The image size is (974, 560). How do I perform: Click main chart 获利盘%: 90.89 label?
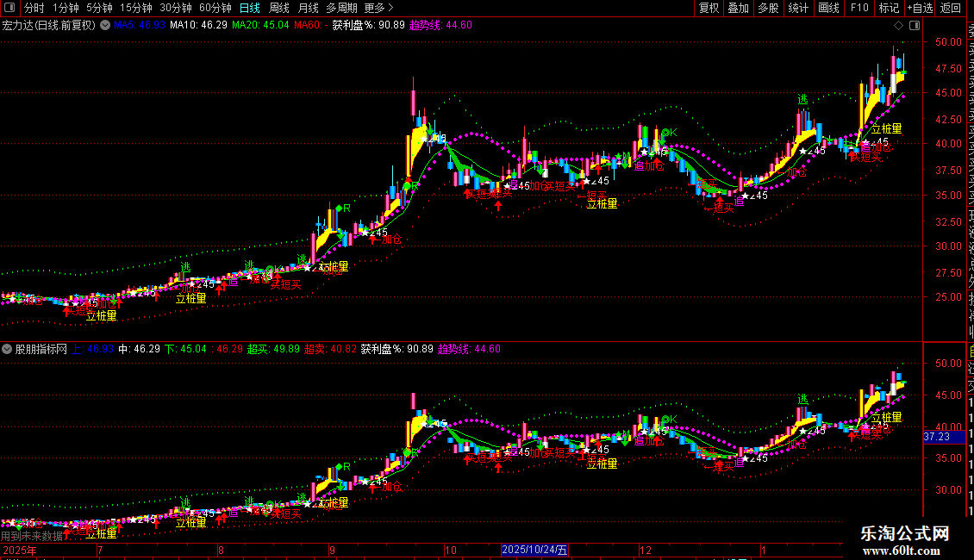(x=368, y=25)
